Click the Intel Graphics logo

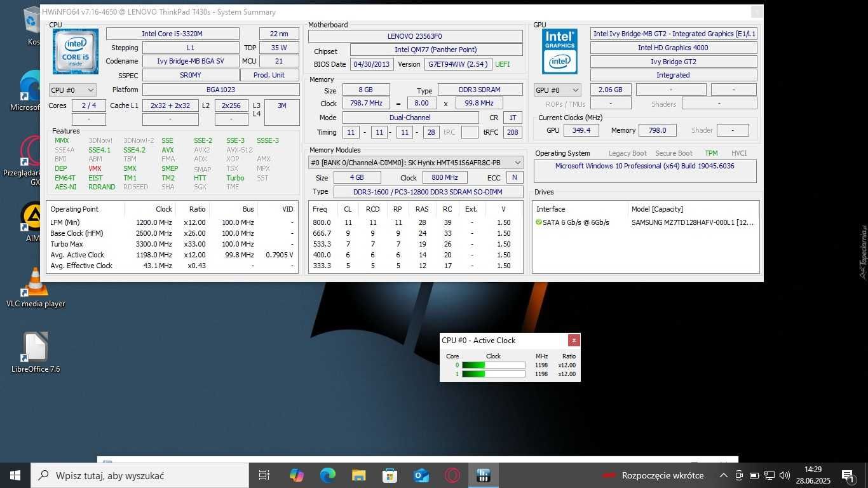click(x=559, y=51)
